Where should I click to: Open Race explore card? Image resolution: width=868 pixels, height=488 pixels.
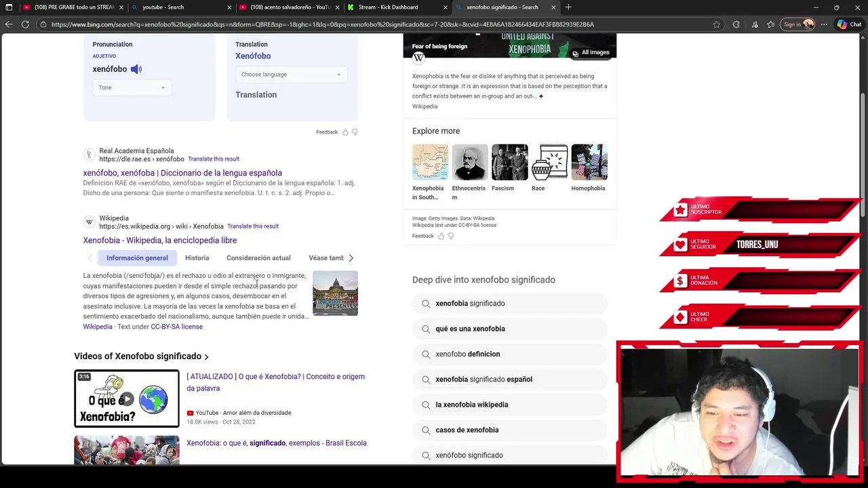[x=549, y=168]
